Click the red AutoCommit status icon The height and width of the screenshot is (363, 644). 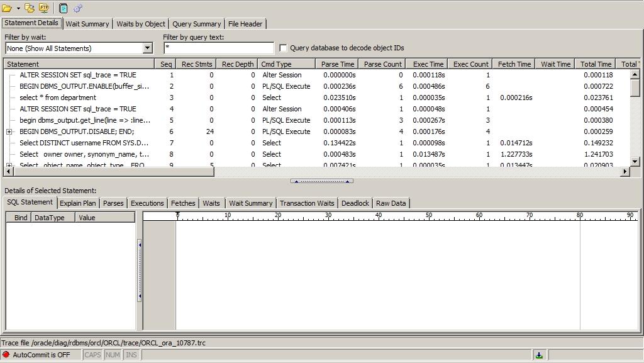pyautogui.click(x=6, y=355)
